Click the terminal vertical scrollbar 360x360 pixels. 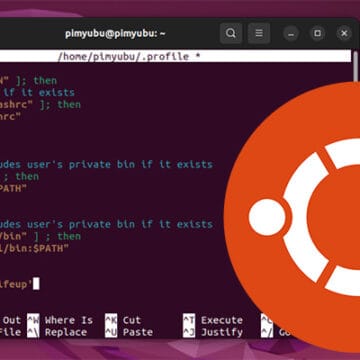coord(356,66)
